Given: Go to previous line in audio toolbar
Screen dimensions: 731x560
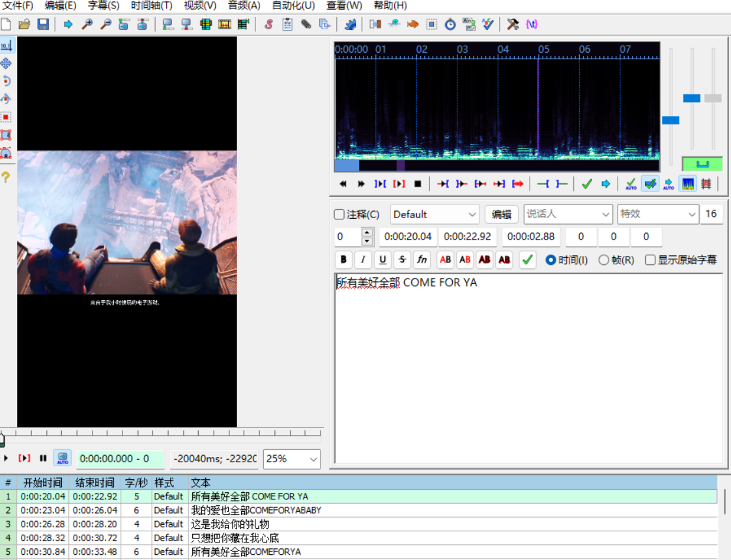Looking at the screenshot, I should tap(343, 184).
